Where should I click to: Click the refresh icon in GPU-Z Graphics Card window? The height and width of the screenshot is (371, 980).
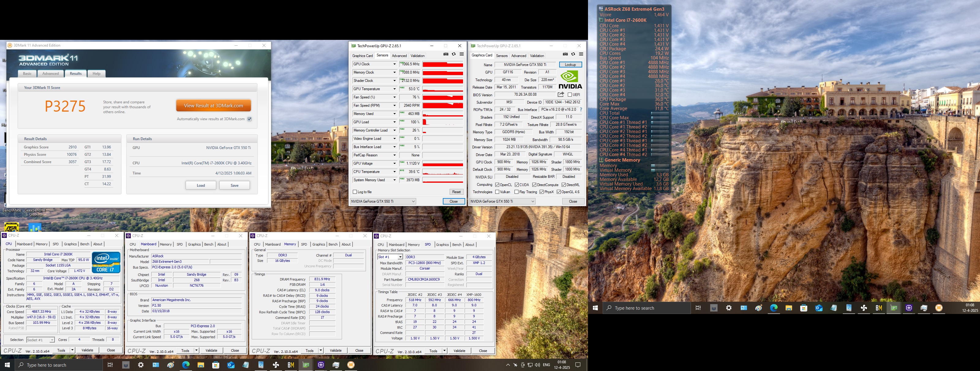[573, 54]
